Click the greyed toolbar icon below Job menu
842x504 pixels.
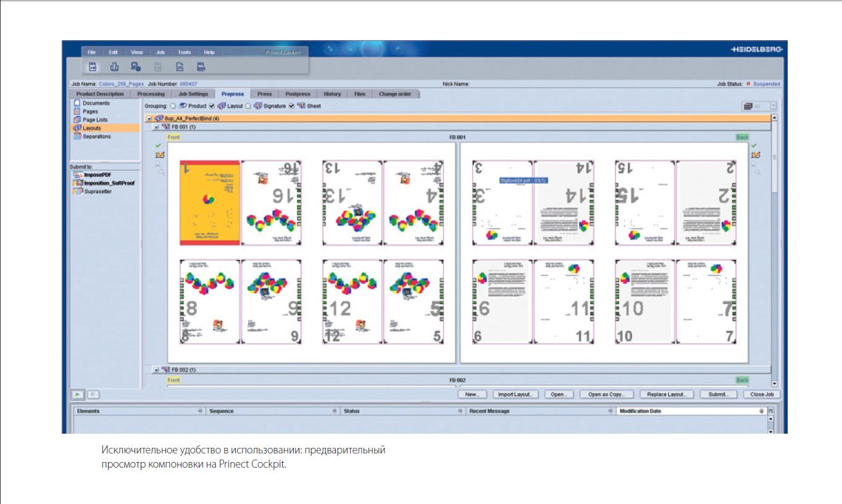click(x=157, y=67)
